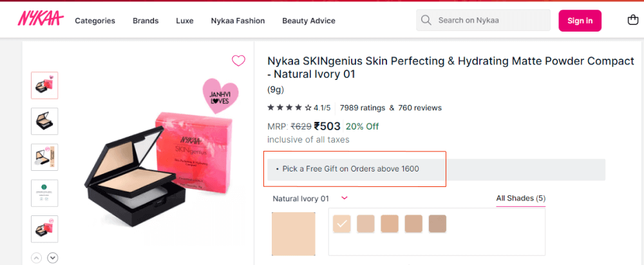Viewport: 644px width, 265px height.
Task: Add product to wishlist heart
Action: tap(238, 61)
